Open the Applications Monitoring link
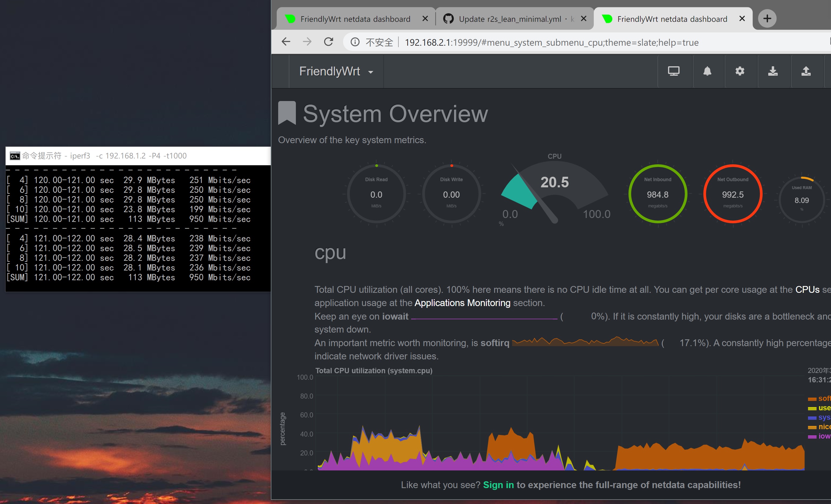This screenshot has width=831, height=504. click(x=462, y=303)
